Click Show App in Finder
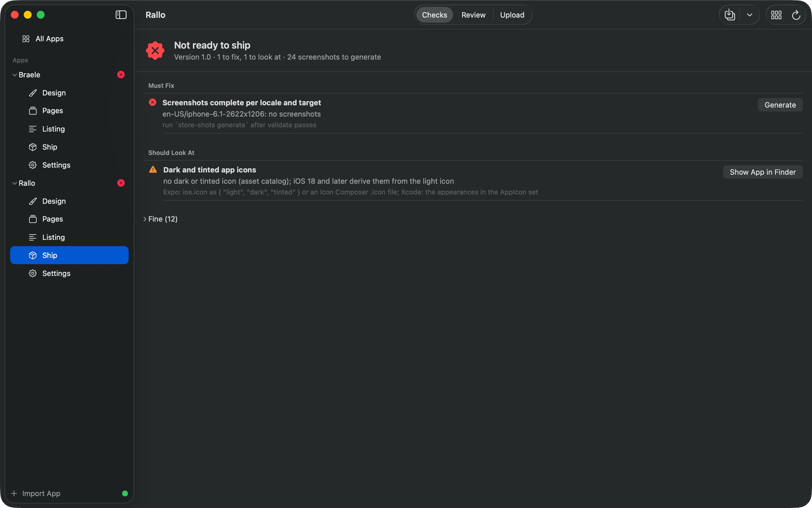This screenshot has height=508, width=812. click(x=762, y=172)
